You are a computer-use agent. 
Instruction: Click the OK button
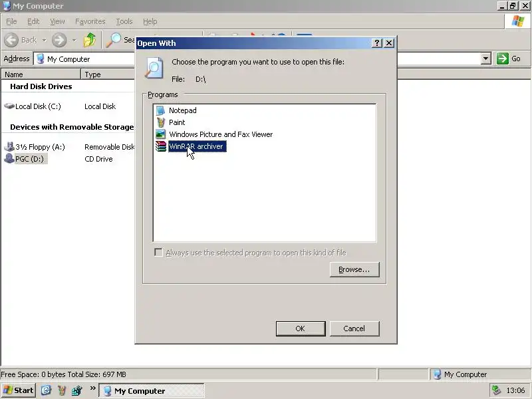pos(301,329)
